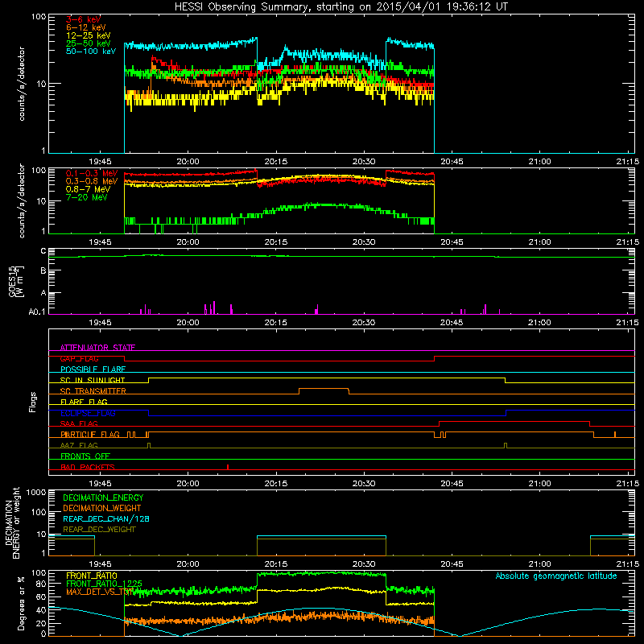The height and width of the screenshot is (644, 644).
Task: Click the 0.3-0.8 MeV legend entry
Action: click(92, 181)
